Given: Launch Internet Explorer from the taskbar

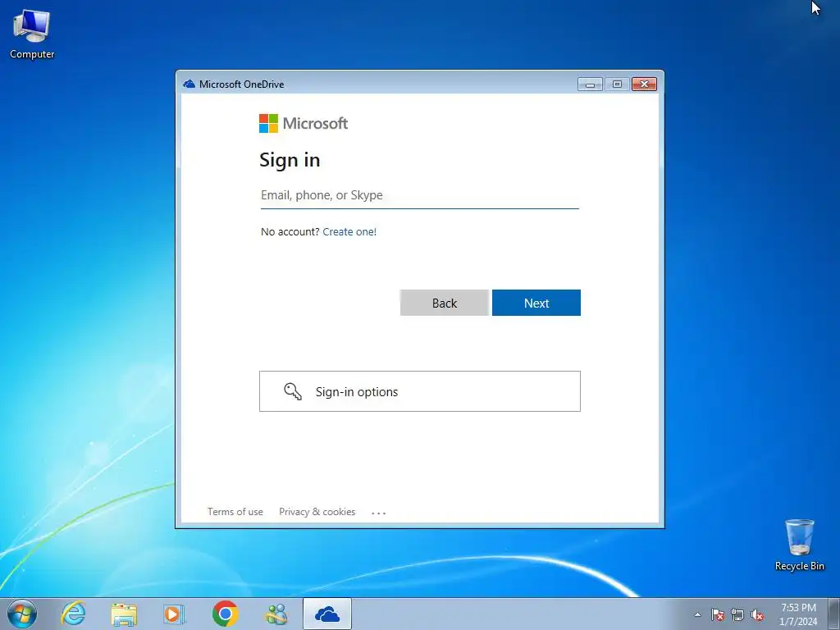Looking at the screenshot, I should [73, 614].
